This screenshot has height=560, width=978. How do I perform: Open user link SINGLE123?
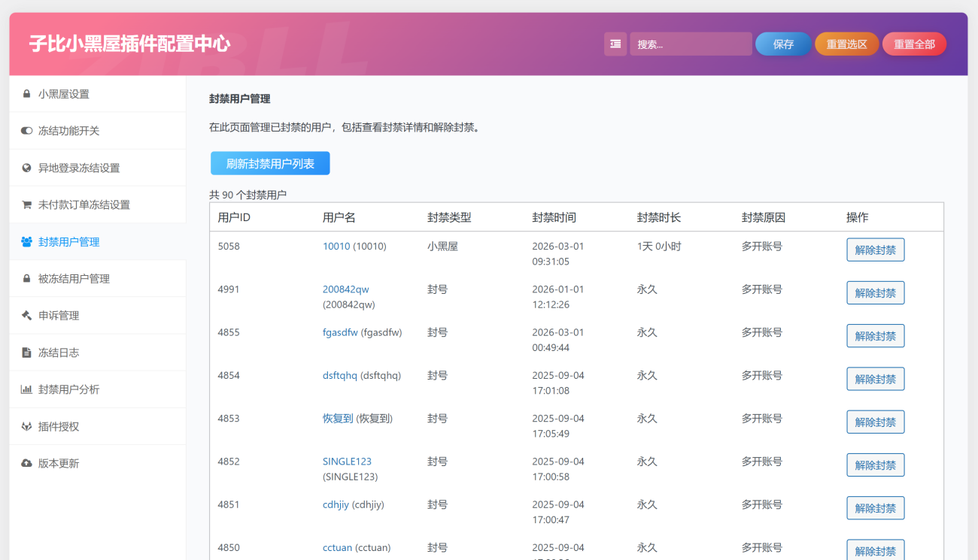347,462
